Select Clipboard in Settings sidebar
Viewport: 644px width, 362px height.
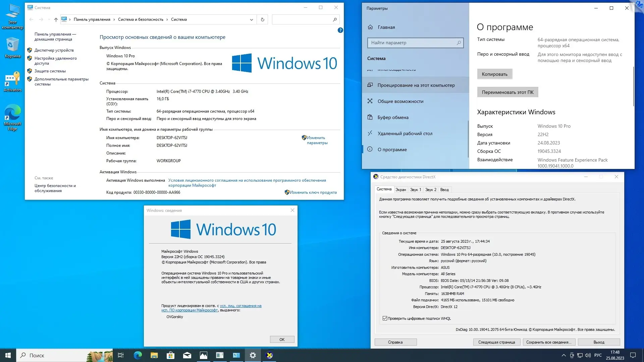point(393,117)
